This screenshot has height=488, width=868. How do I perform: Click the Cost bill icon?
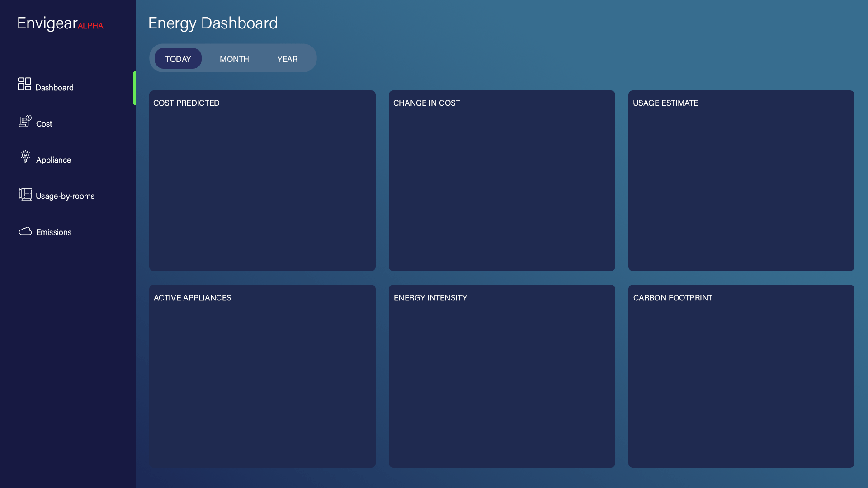25,121
